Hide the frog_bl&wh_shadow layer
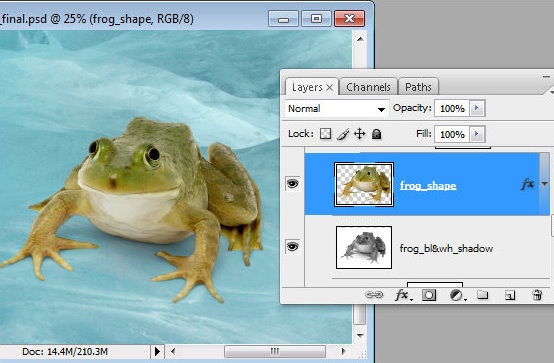Image resolution: width=554 pixels, height=363 pixels. click(293, 246)
